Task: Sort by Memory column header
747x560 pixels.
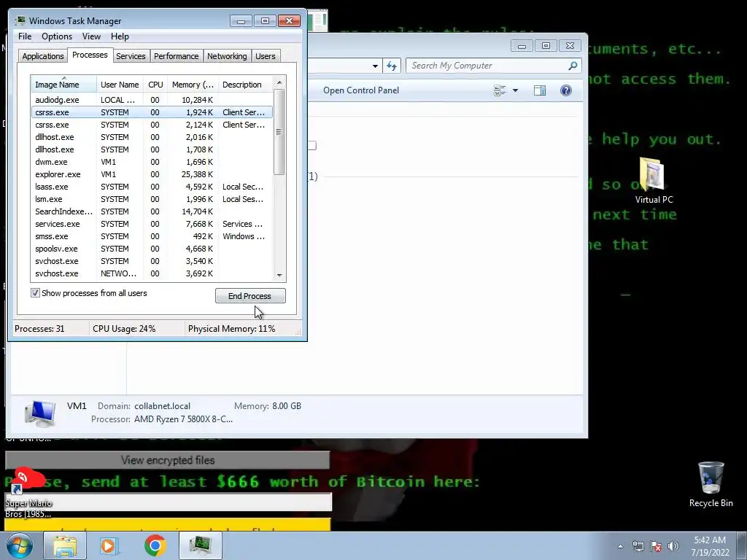Action: (193, 85)
